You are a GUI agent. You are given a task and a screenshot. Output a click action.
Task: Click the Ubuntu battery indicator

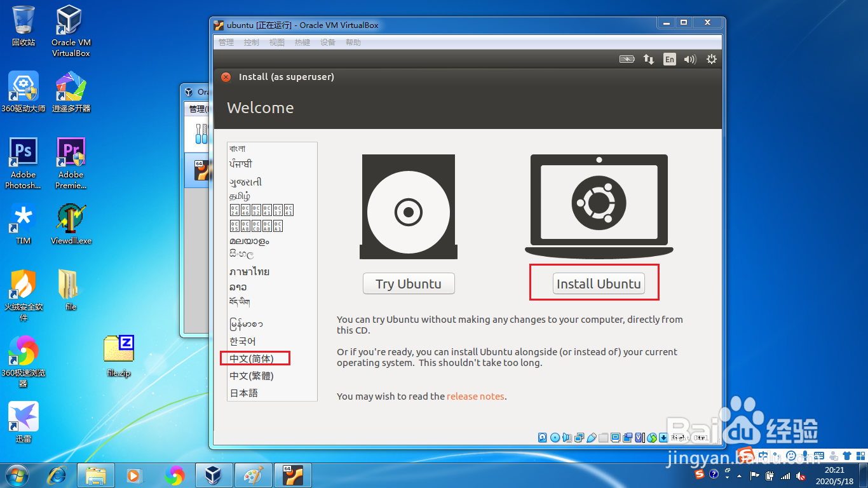point(627,59)
